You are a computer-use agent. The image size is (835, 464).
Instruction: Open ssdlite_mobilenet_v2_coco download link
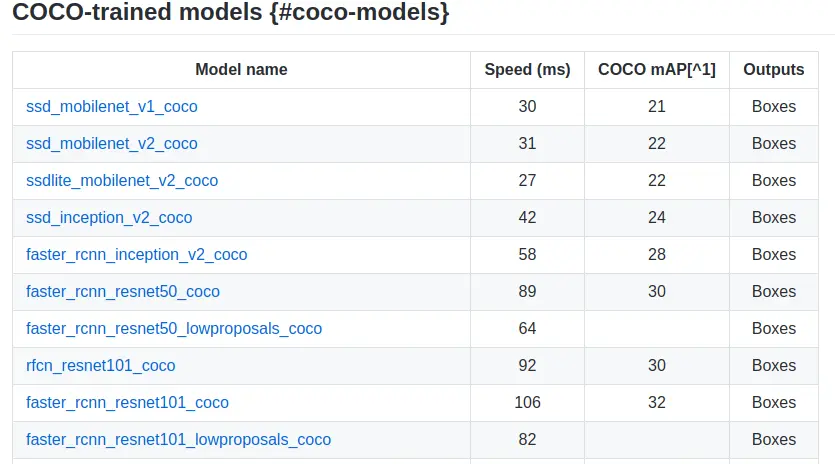coord(122,181)
